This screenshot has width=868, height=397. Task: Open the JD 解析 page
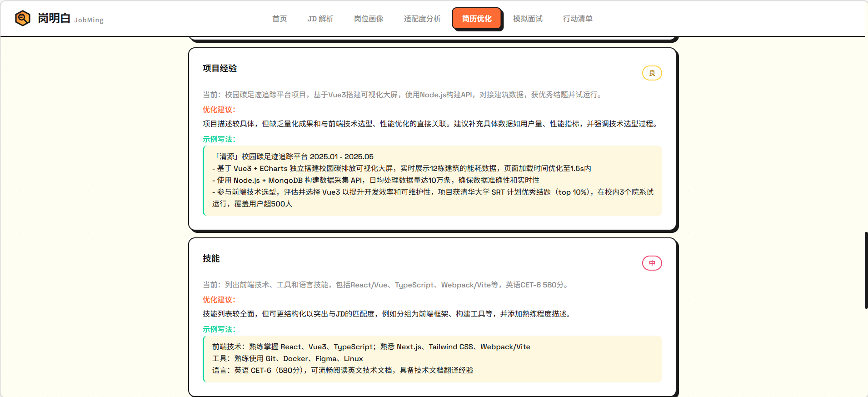pyautogui.click(x=320, y=19)
